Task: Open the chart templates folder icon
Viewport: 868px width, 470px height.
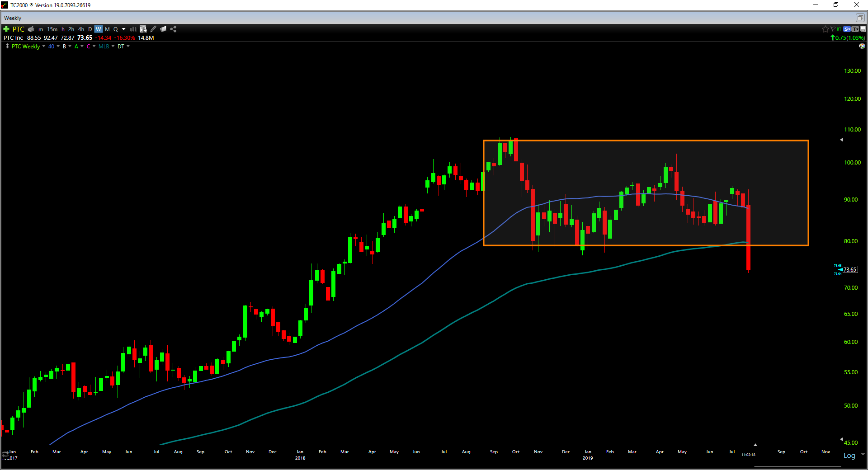Action: click(x=163, y=29)
